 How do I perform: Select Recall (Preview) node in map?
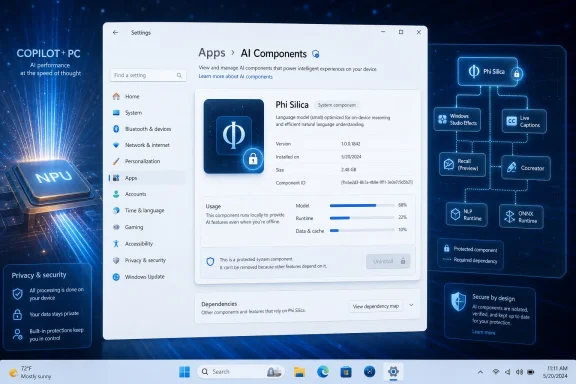pos(462,165)
